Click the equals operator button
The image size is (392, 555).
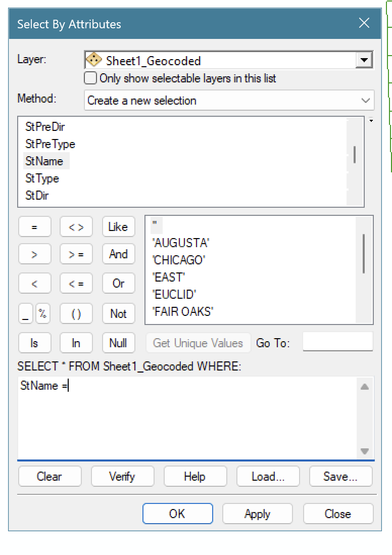(34, 227)
